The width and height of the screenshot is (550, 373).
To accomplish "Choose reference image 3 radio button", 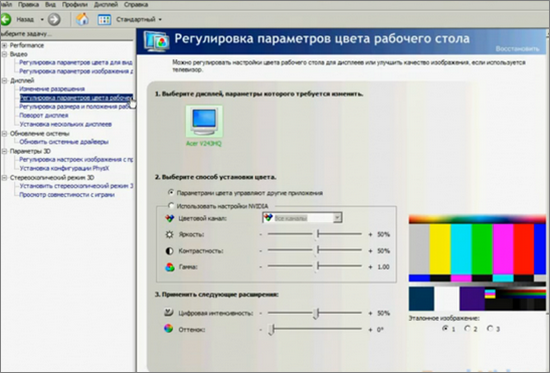I will coord(490,328).
